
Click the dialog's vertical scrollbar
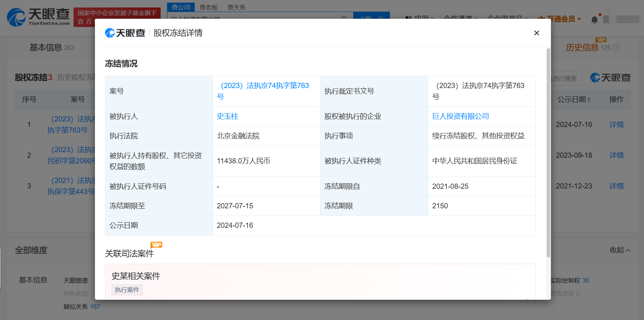click(x=548, y=153)
